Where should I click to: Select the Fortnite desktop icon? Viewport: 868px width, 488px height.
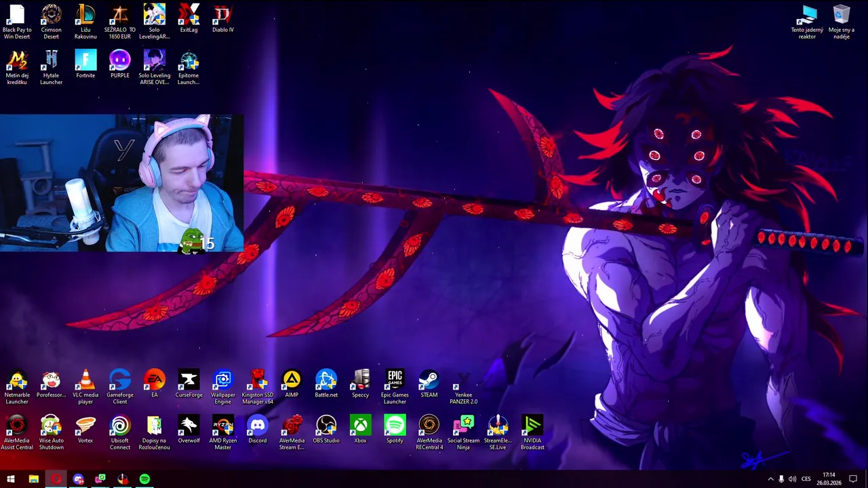pyautogui.click(x=85, y=64)
